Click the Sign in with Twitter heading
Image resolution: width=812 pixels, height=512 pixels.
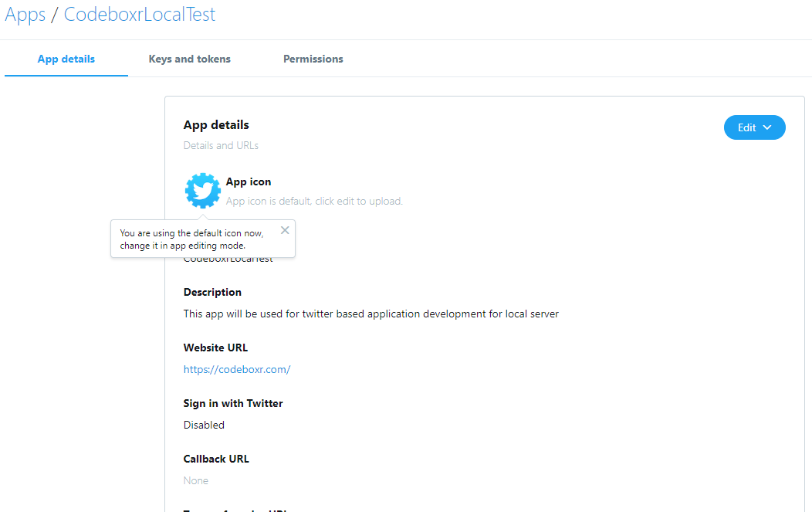click(233, 403)
